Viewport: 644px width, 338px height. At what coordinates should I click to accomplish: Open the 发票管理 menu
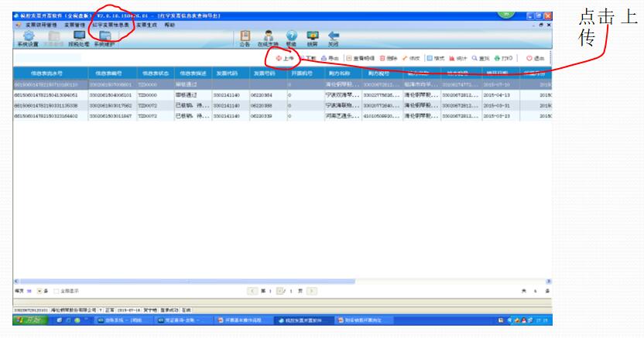pos(74,25)
